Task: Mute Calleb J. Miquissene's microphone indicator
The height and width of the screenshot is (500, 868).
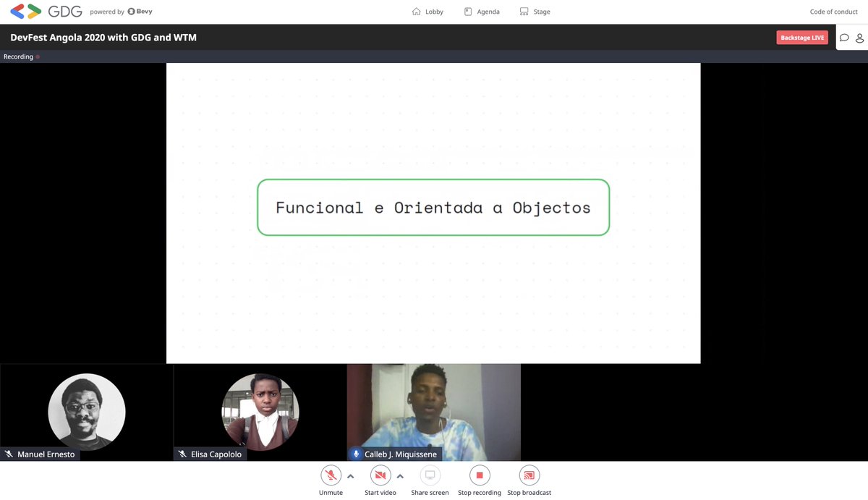Action: tap(355, 454)
